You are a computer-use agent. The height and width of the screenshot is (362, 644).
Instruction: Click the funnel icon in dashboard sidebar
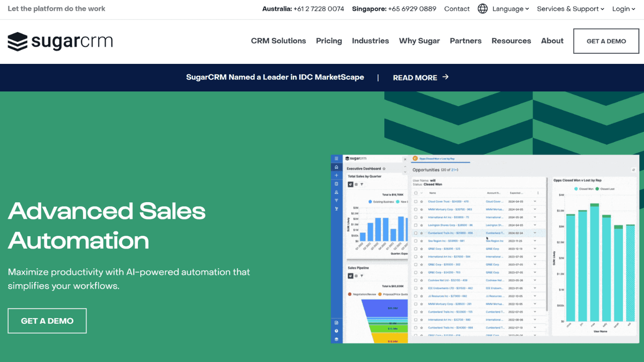(336, 201)
